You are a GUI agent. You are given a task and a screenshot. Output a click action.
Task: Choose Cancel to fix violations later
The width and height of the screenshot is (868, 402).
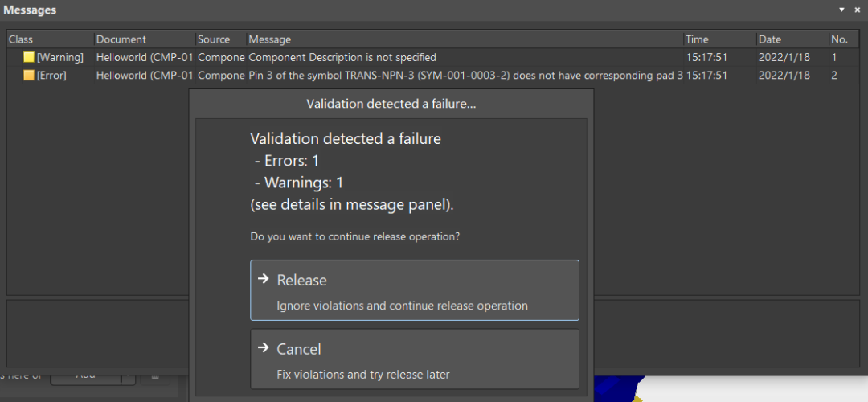(415, 359)
